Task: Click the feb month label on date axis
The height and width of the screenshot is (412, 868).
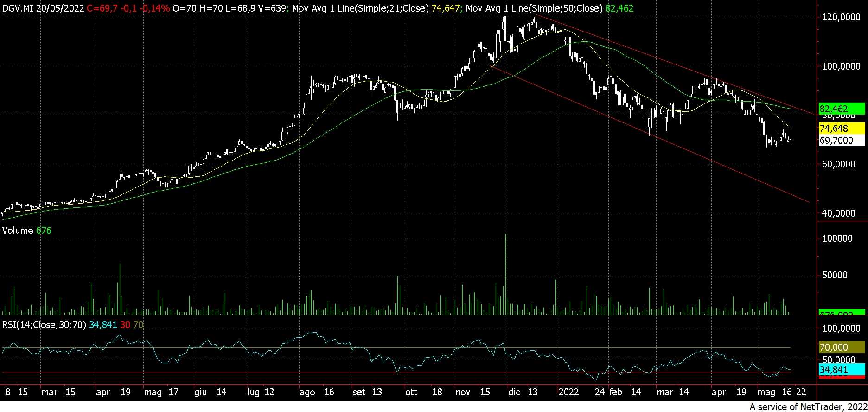Action: 616,393
